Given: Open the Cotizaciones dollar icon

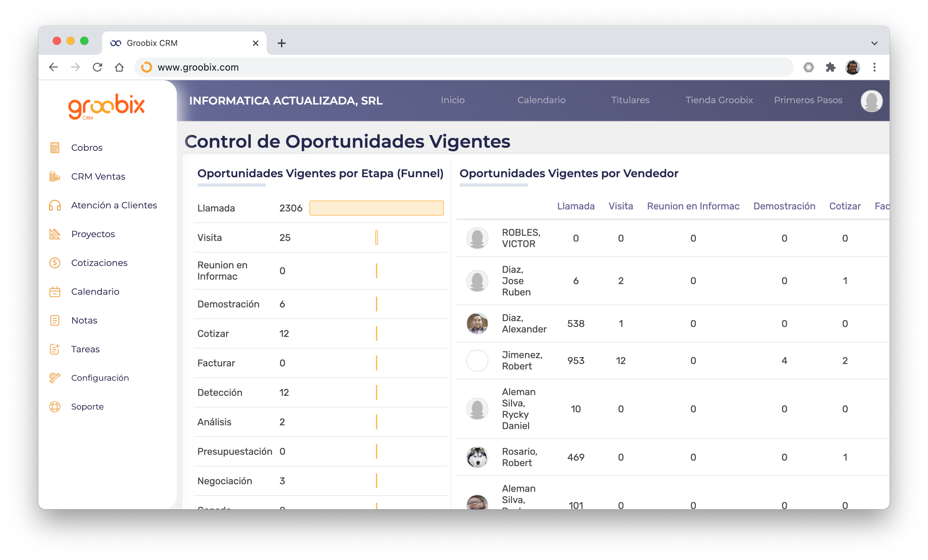Looking at the screenshot, I should point(54,263).
